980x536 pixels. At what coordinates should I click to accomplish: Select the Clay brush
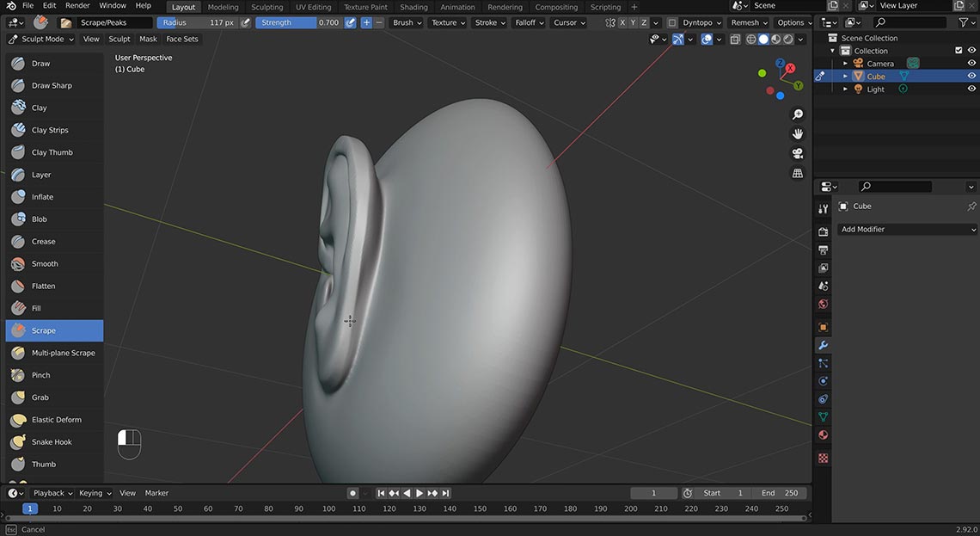(54, 108)
